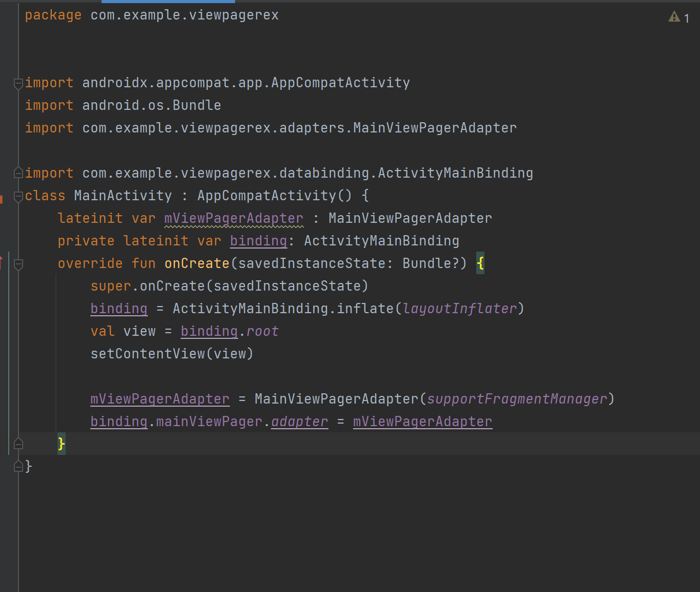Screen dimensions: 700x592
Task: Click the warning-underlined mViewPagerAdapter declaration
Action: [x=234, y=218]
